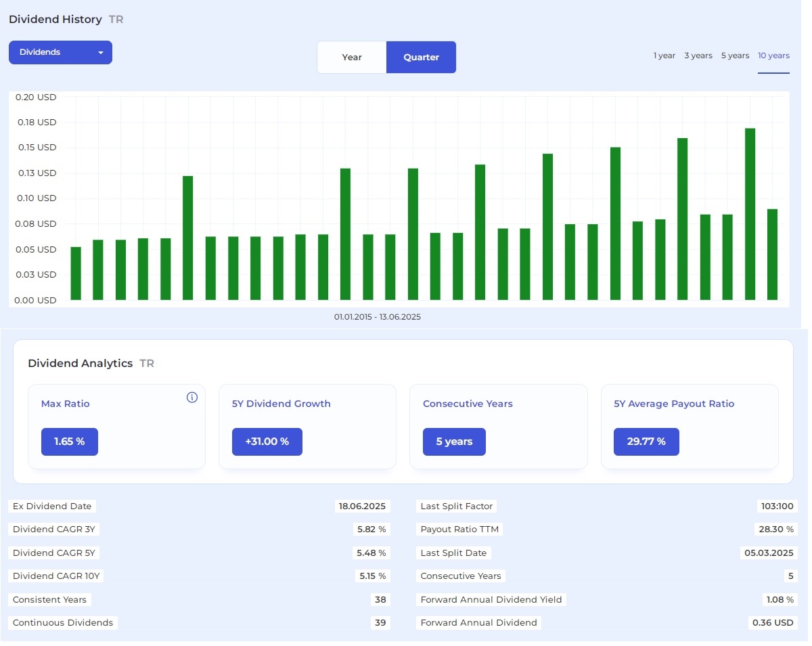The height and width of the screenshot is (646, 812).
Task: Click the tallest bar in the chart
Action: 750,214
